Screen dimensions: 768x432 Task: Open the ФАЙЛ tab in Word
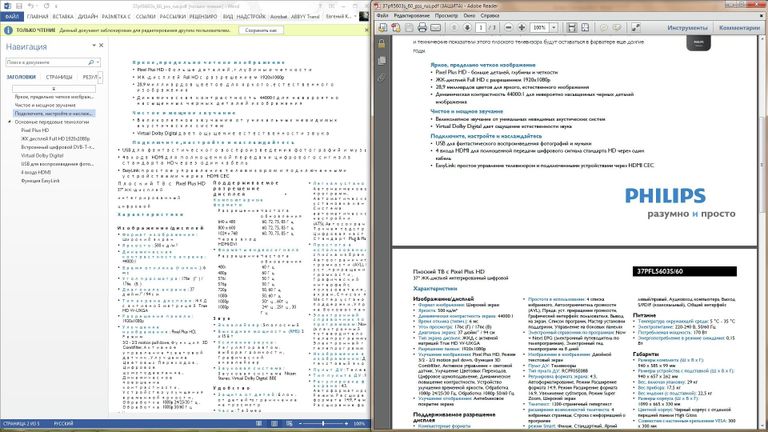(12, 17)
